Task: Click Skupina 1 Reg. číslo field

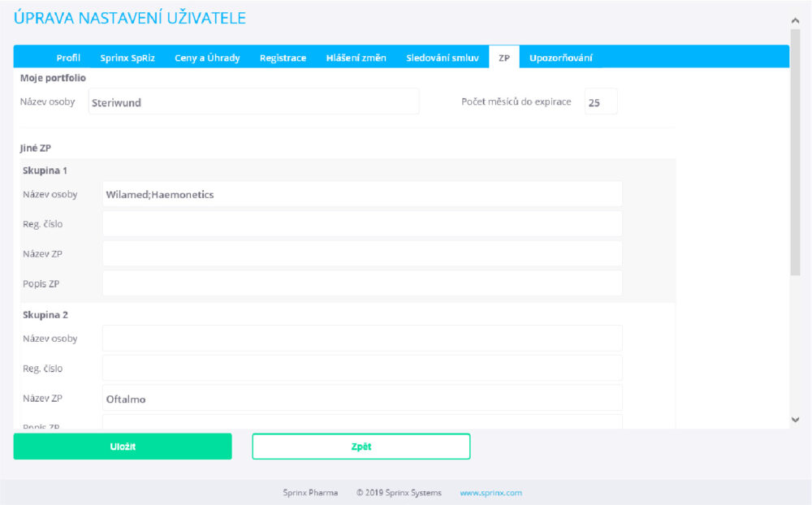Action: click(x=362, y=223)
